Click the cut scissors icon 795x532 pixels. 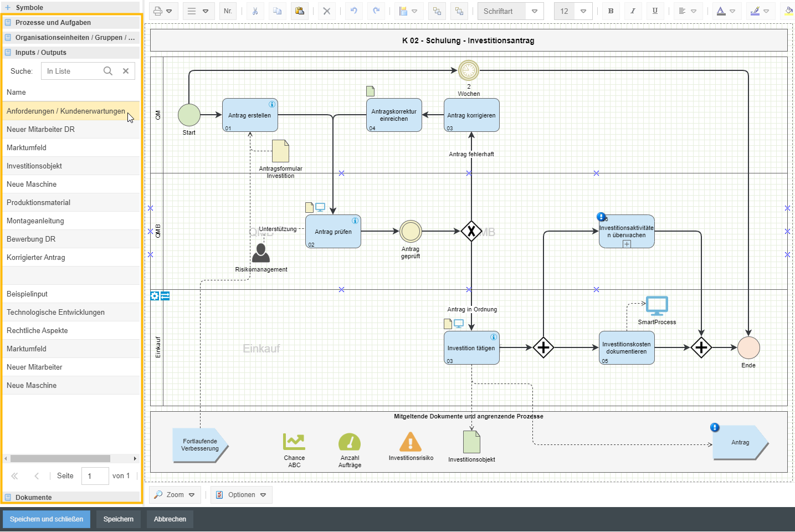click(255, 11)
